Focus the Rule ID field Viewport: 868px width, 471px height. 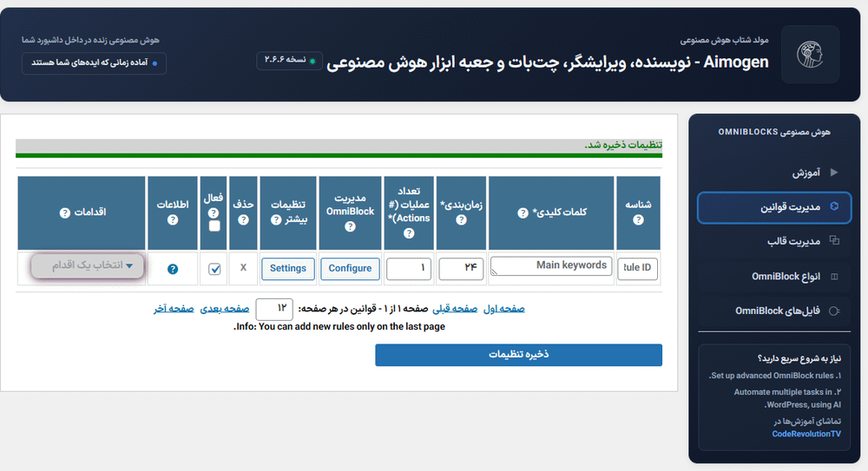coord(637,268)
